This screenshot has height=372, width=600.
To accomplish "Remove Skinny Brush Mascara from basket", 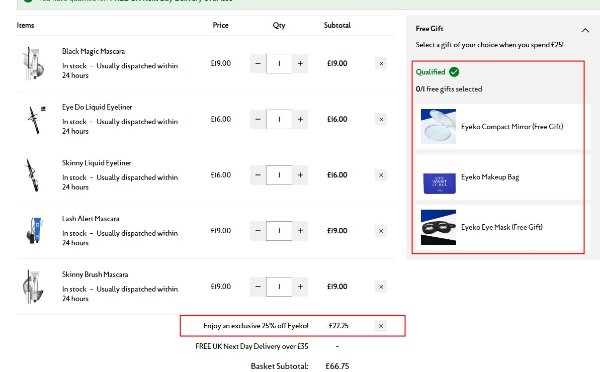I will (381, 287).
